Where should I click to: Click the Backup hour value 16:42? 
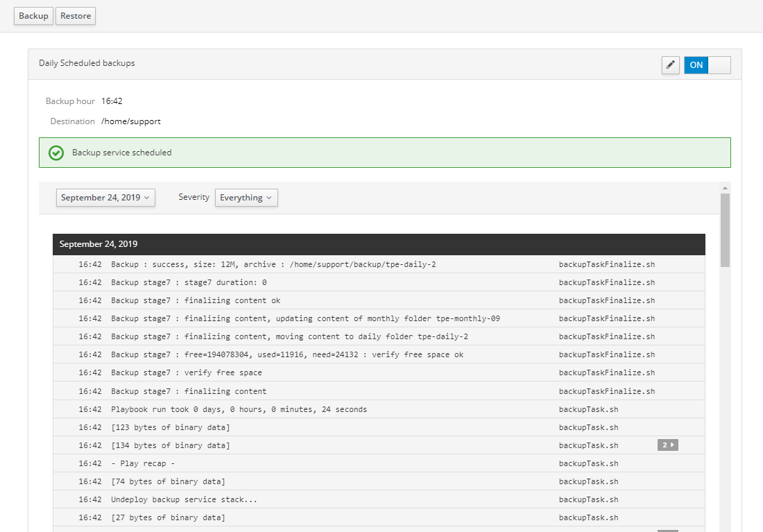click(112, 101)
